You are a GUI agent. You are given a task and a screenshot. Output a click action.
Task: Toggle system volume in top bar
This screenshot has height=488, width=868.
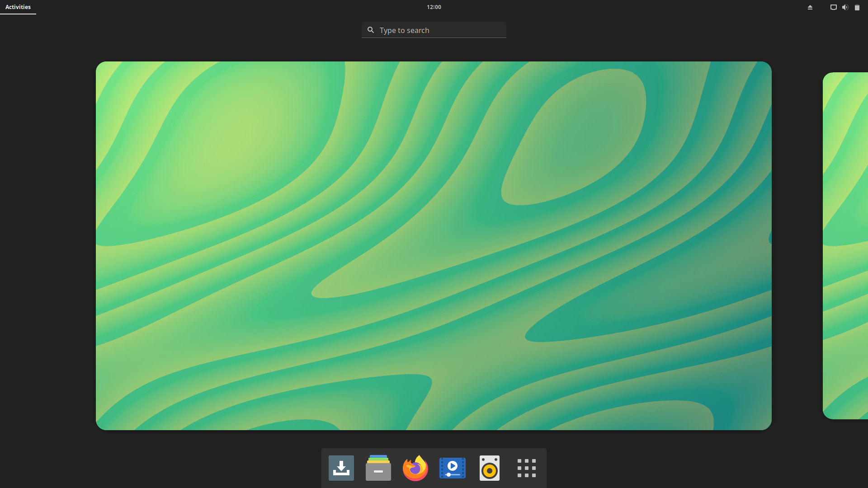coord(845,7)
